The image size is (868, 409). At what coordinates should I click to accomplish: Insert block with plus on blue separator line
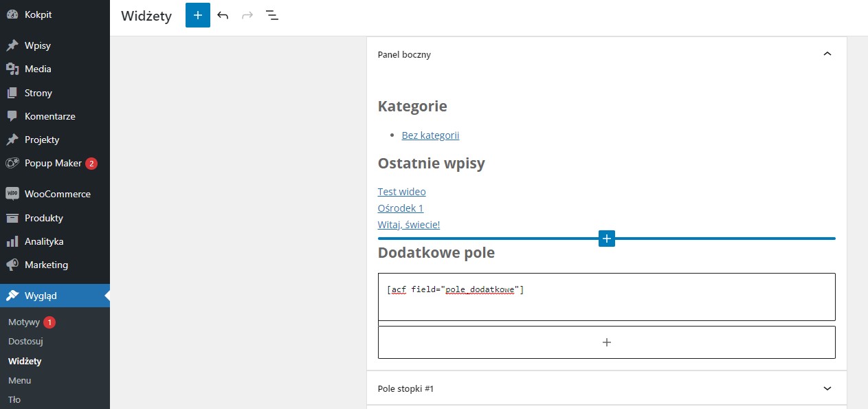606,239
